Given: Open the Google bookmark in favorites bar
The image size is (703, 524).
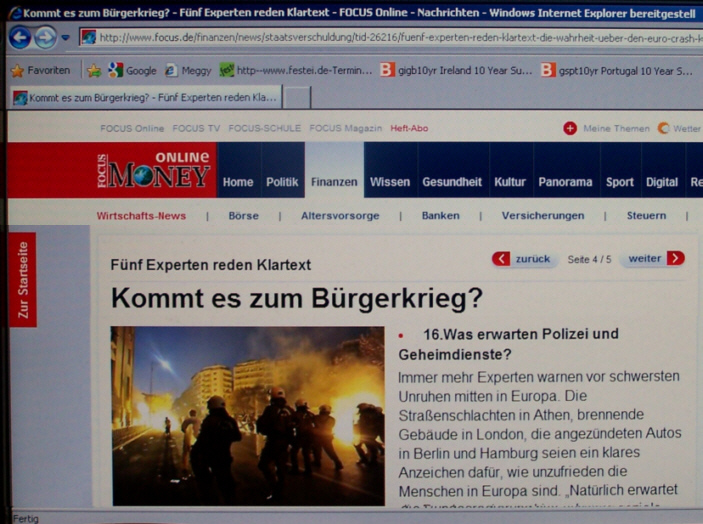Looking at the screenshot, I should point(132,70).
